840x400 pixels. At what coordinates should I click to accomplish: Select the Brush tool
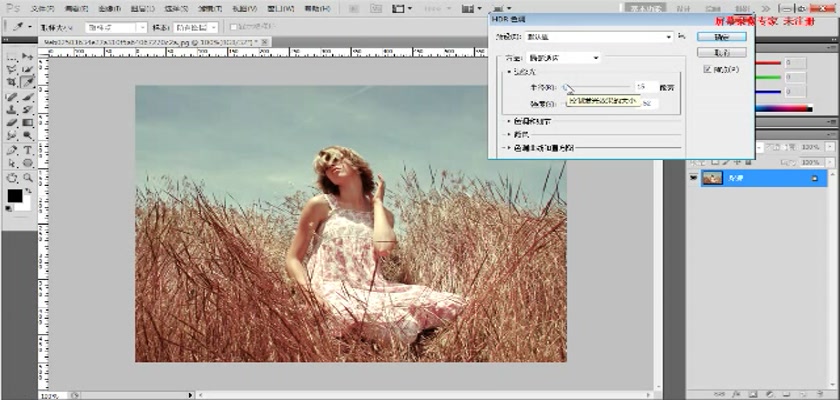[x=28, y=97]
